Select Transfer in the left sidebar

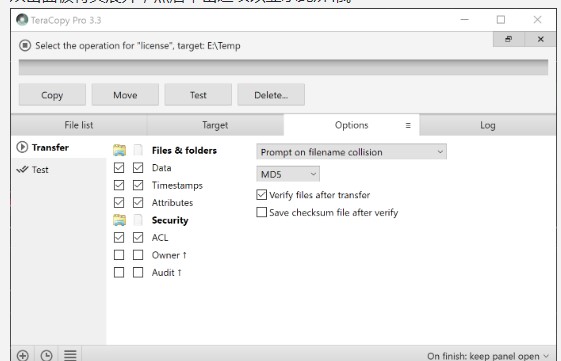(59, 147)
